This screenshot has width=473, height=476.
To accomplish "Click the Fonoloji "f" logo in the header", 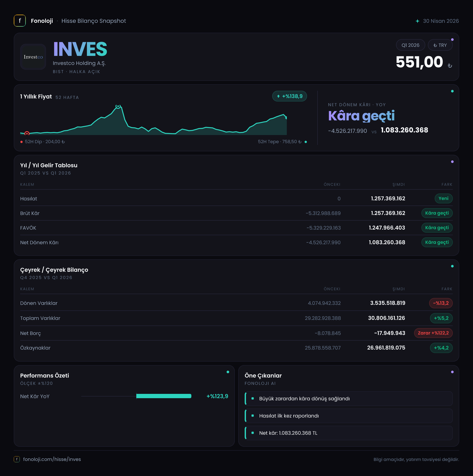I will [20, 21].
